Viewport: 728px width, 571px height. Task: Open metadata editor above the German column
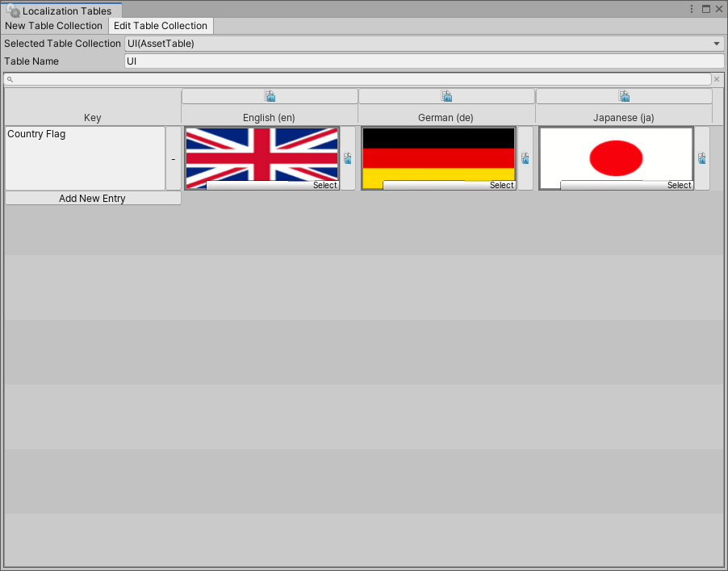(x=446, y=95)
